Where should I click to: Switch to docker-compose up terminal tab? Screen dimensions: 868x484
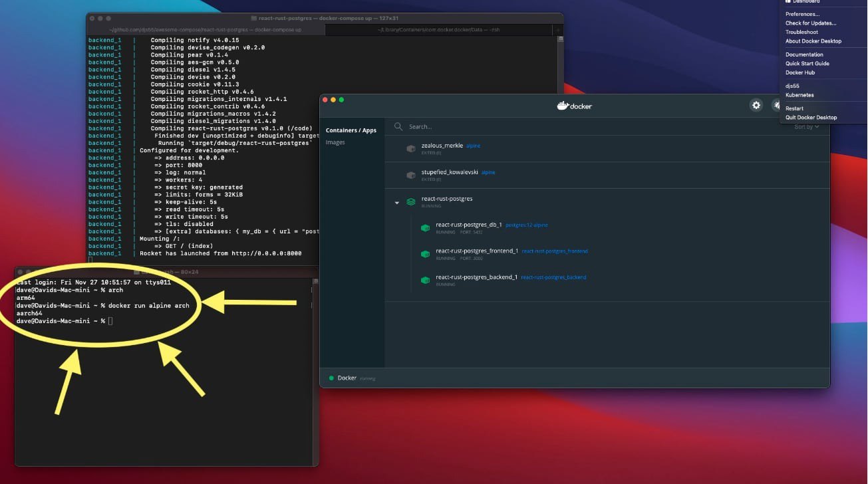205,30
